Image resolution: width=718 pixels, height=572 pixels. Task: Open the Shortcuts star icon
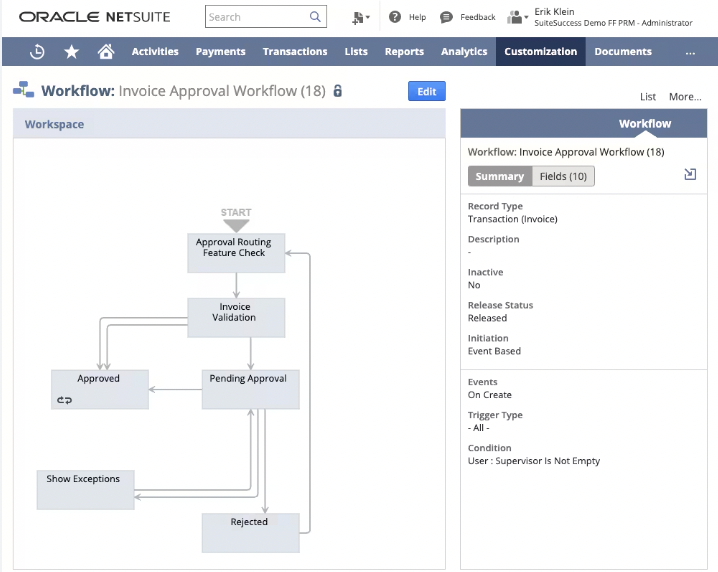pyautogui.click(x=71, y=52)
